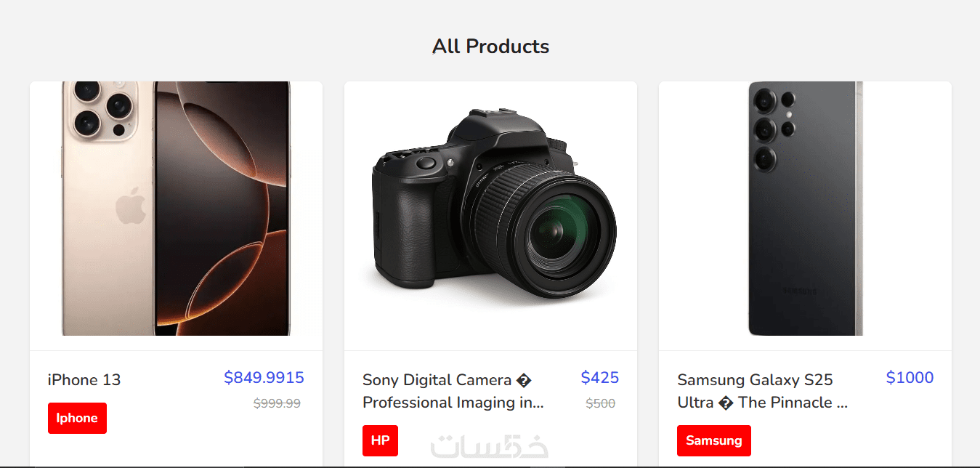980x468 pixels.
Task: Click the gray Arabic watermark logo
Action: (x=490, y=447)
